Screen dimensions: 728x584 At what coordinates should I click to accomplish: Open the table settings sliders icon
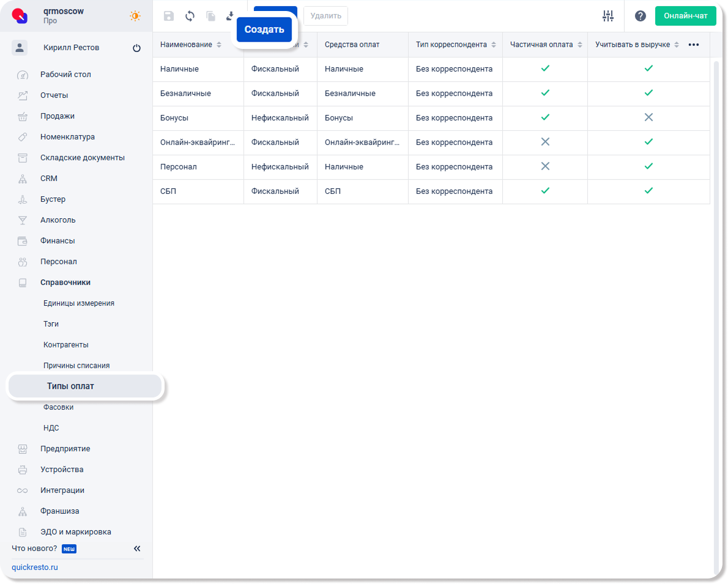click(x=607, y=16)
